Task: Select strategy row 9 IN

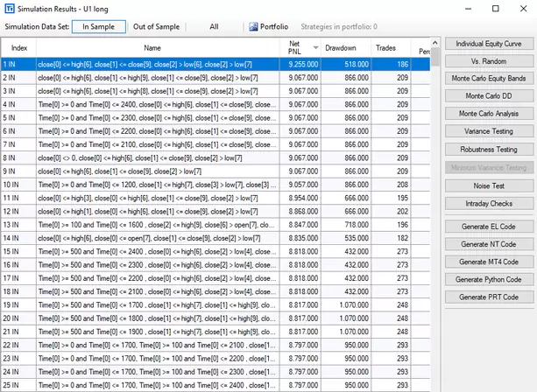Action: pos(216,171)
